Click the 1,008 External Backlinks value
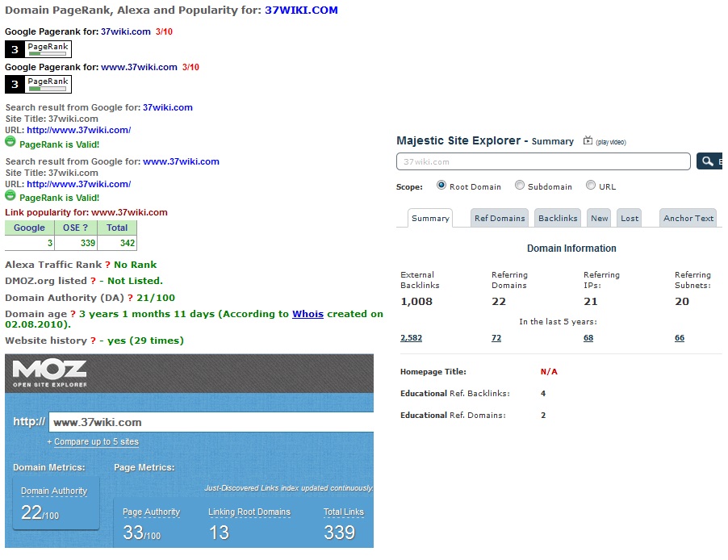This screenshot has width=728, height=560. (416, 302)
